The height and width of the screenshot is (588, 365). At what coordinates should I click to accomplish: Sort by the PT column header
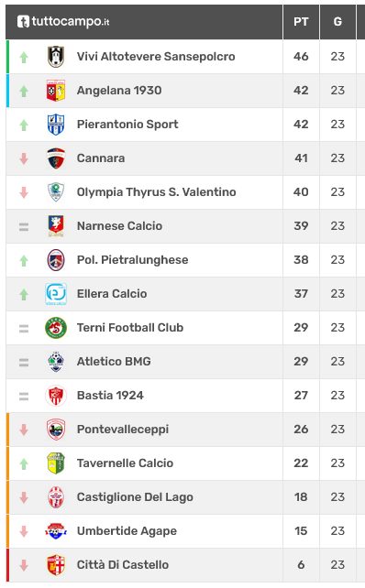(x=301, y=22)
